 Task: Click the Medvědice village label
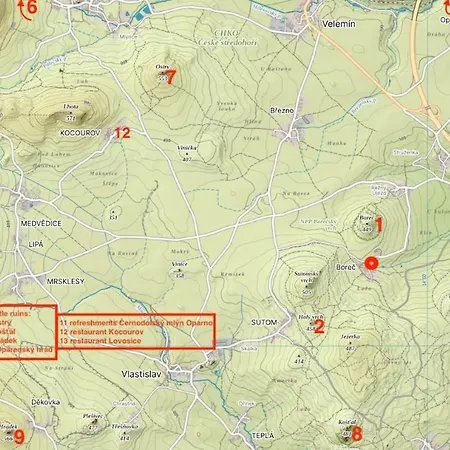click(41, 224)
